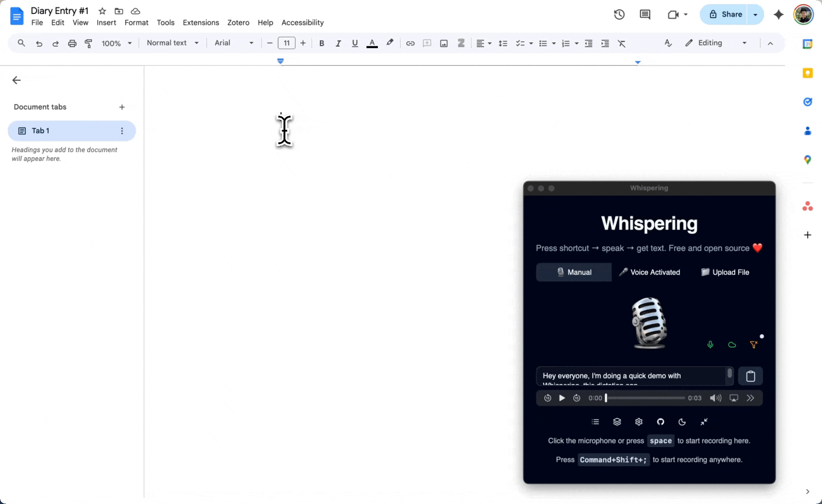Viewport: 822px width, 504px height.
Task: Mute the Whispering audio player
Action: tap(716, 398)
